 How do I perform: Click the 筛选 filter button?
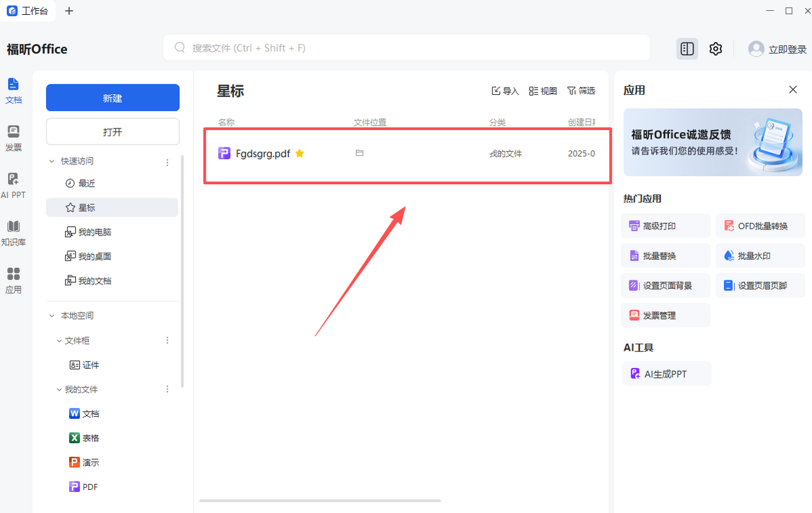pos(581,91)
